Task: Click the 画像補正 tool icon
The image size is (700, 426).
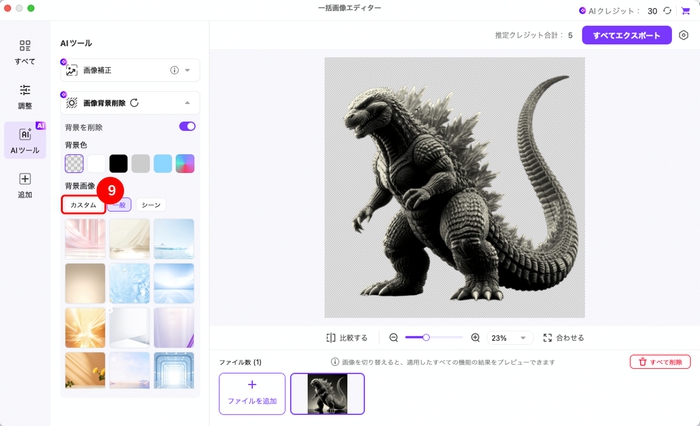Action: pyautogui.click(x=71, y=70)
